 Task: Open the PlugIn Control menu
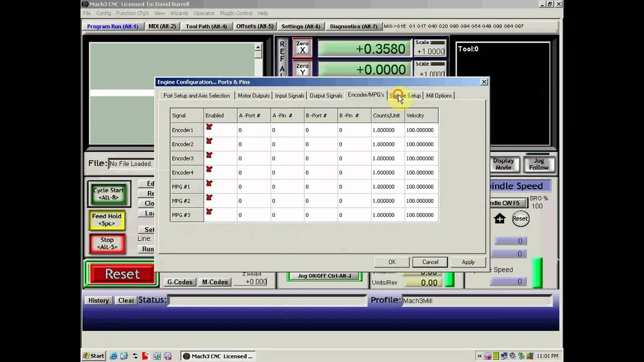236,13
